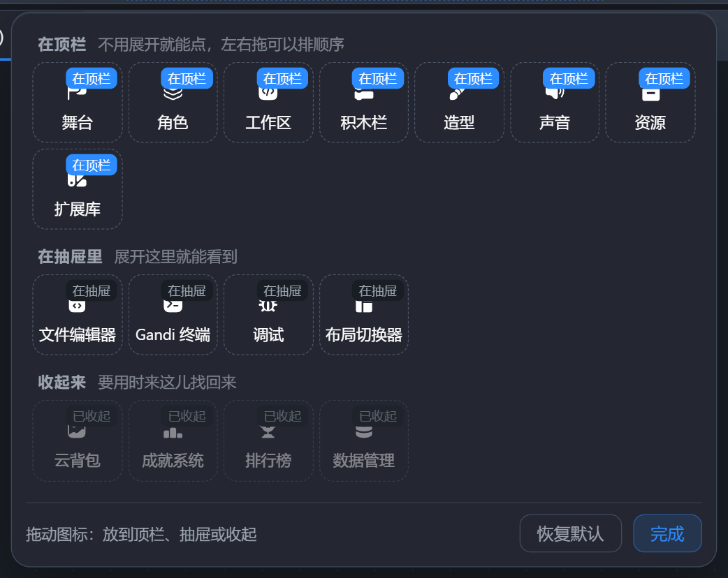Viewport: 728px width, 578px height.
Task: Click the 在抽屉里 section heading
Action: click(x=70, y=256)
